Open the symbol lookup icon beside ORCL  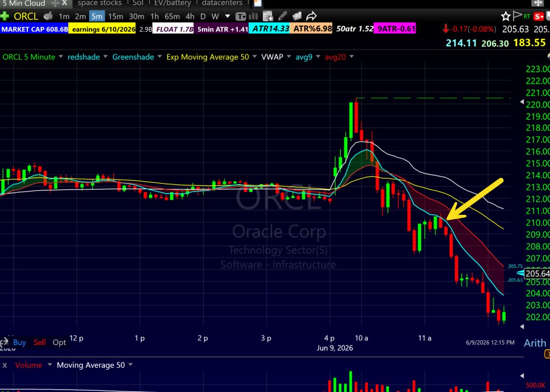point(48,16)
